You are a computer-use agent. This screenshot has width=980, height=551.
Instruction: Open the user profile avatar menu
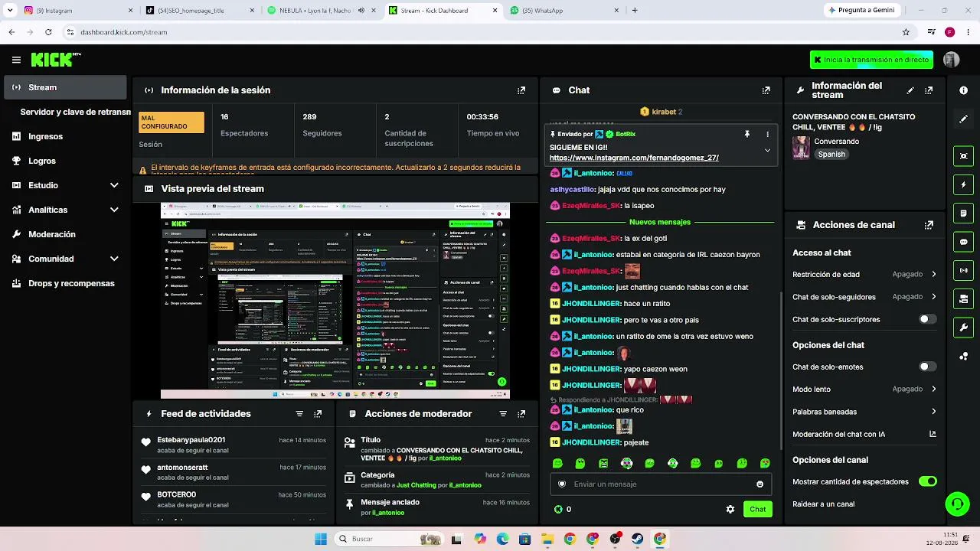coord(952,60)
